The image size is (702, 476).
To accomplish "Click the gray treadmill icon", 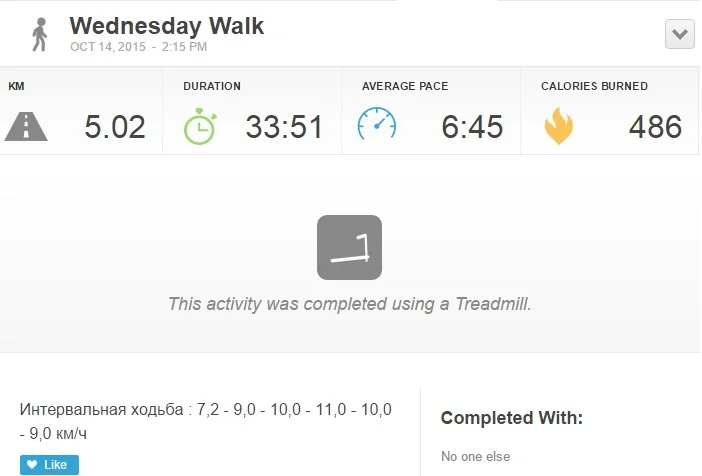I will tap(349, 247).
